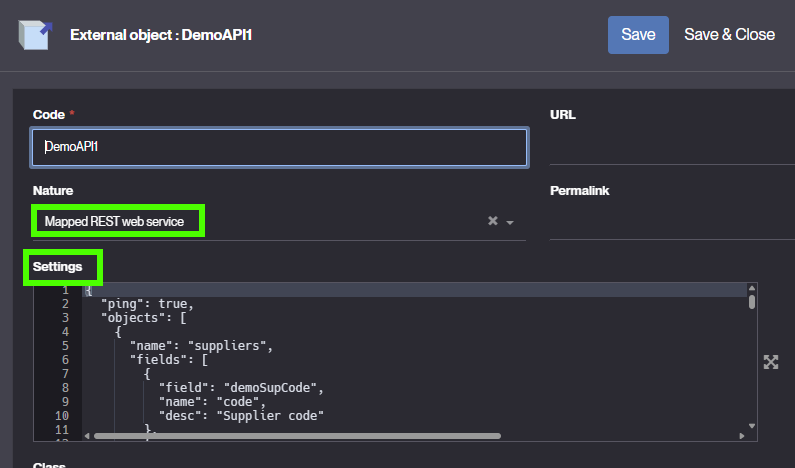This screenshot has width=795, height=468.
Task: Expand the Settings editor to fullscreen
Action: (x=771, y=362)
